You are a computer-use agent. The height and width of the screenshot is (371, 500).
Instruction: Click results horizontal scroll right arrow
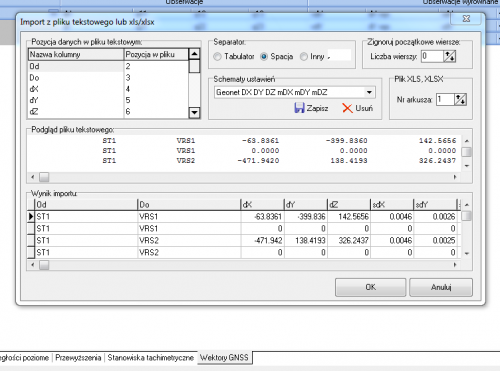pos(455,265)
